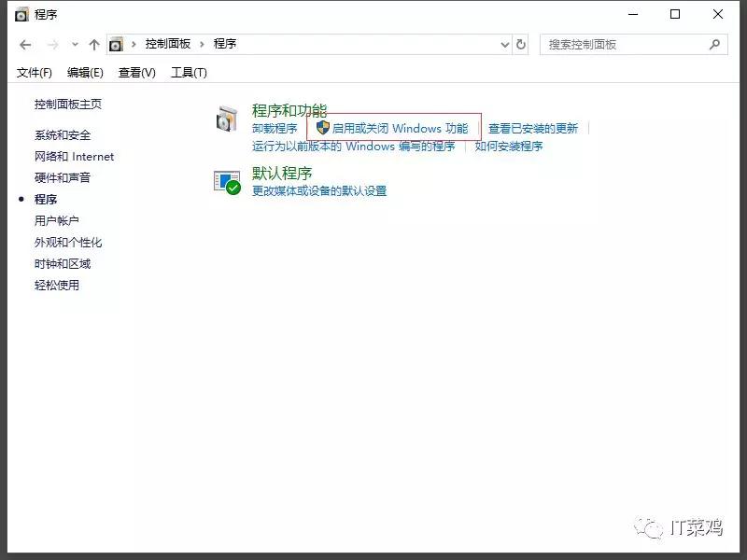The height and width of the screenshot is (560, 747).
Task: Open the 工具(T) menu
Action: click(189, 72)
